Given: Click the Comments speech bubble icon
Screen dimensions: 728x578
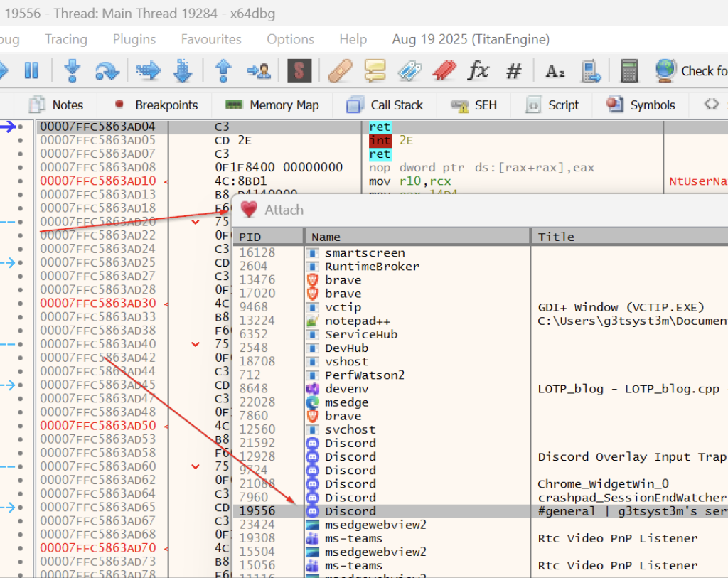Looking at the screenshot, I should pyautogui.click(x=375, y=70).
